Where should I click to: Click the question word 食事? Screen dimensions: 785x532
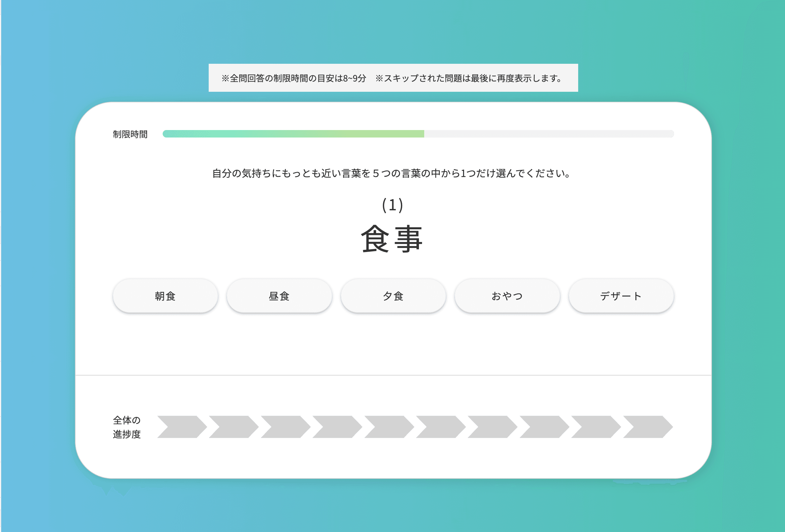click(392, 239)
